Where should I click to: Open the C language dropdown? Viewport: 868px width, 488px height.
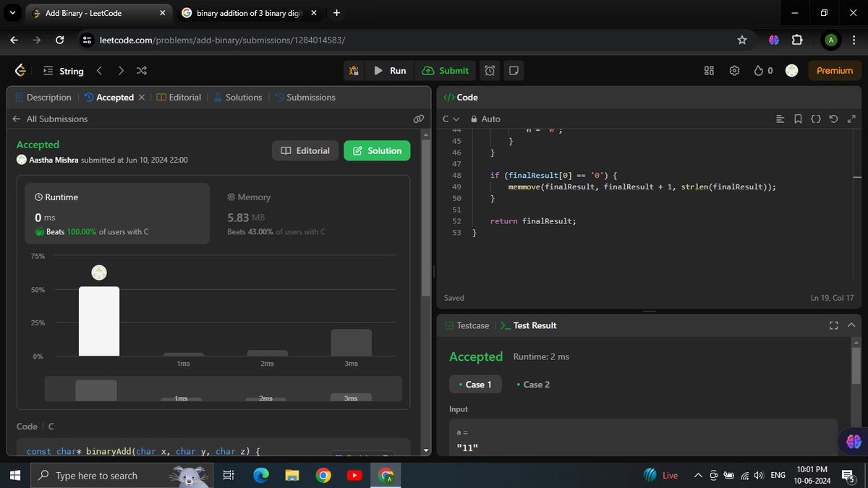tap(451, 119)
